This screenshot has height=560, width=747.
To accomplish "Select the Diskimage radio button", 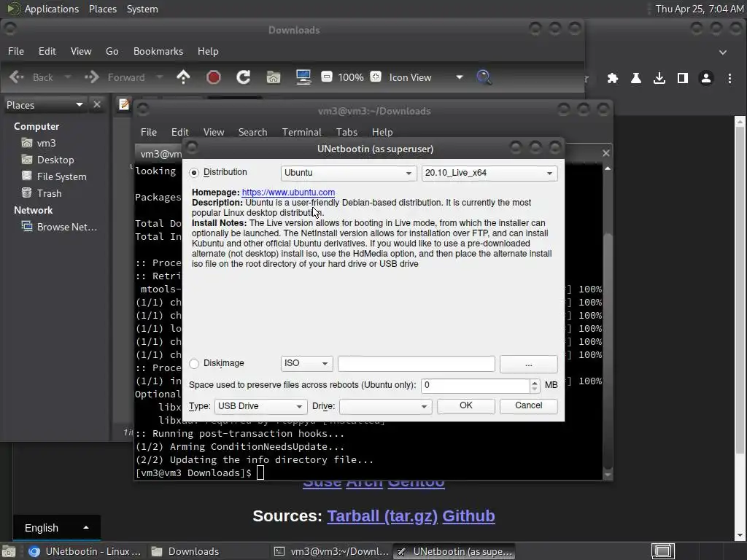I will pos(194,363).
